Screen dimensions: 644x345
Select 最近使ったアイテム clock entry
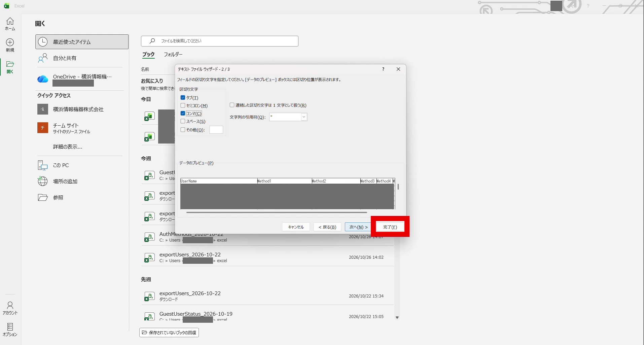click(82, 42)
